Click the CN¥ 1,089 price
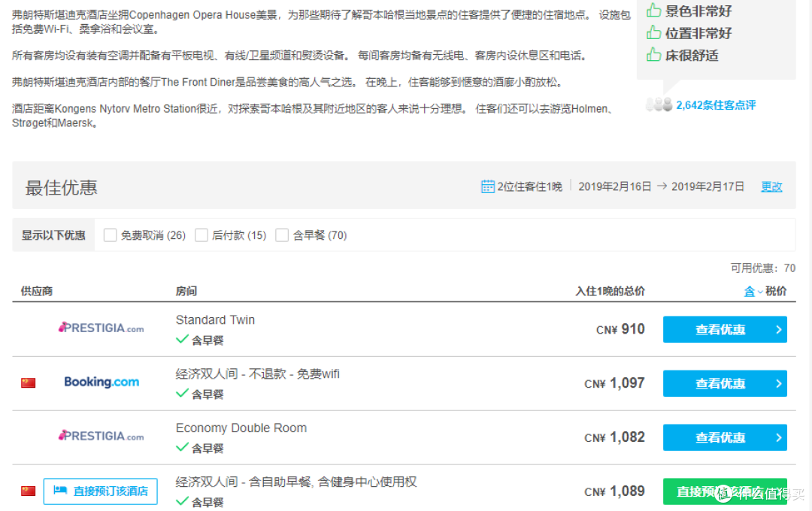Image resolution: width=812 pixels, height=511 pixels. tap(615, 491)
